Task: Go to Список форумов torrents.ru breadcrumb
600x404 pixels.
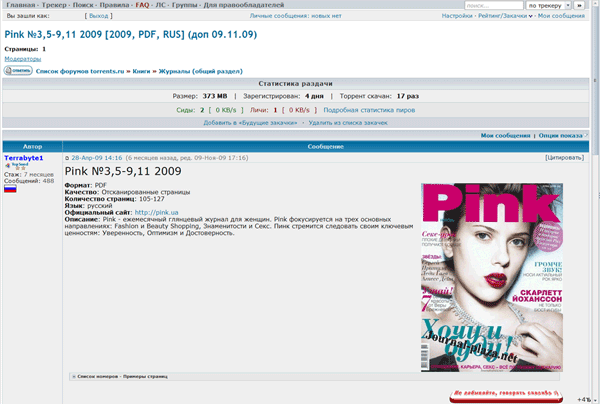Action: point(80,71)
